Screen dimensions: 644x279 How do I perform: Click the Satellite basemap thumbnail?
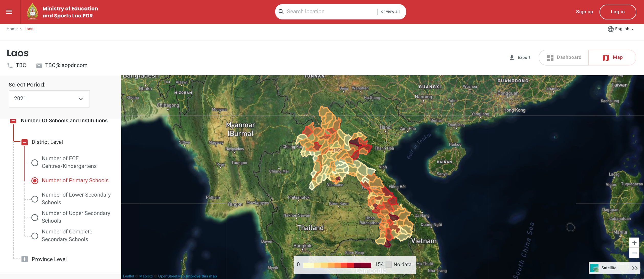594,268
